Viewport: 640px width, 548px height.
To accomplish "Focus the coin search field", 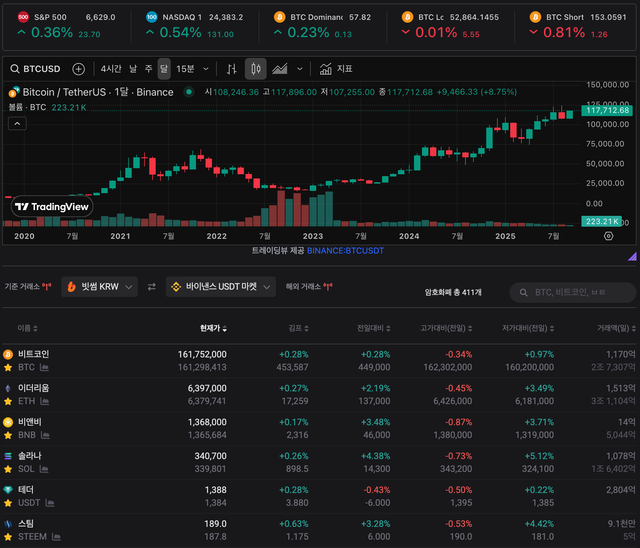I will [x=573, y=292].
